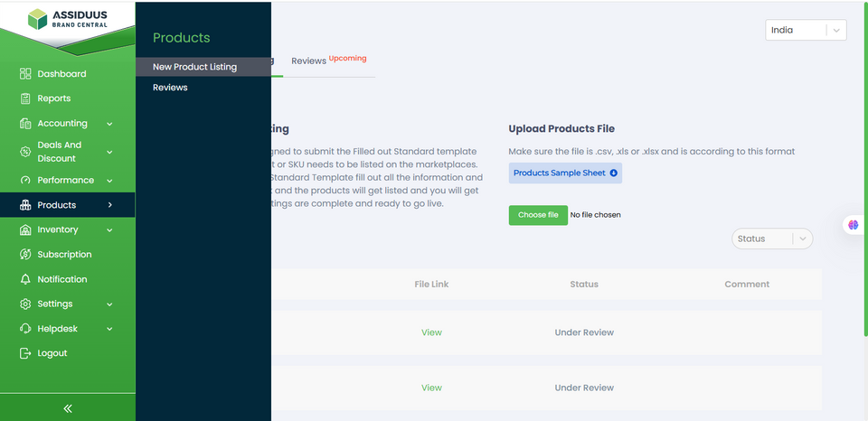Download the Products Sample Sheet
868x421 pixels.
click(x=565, y=173)
